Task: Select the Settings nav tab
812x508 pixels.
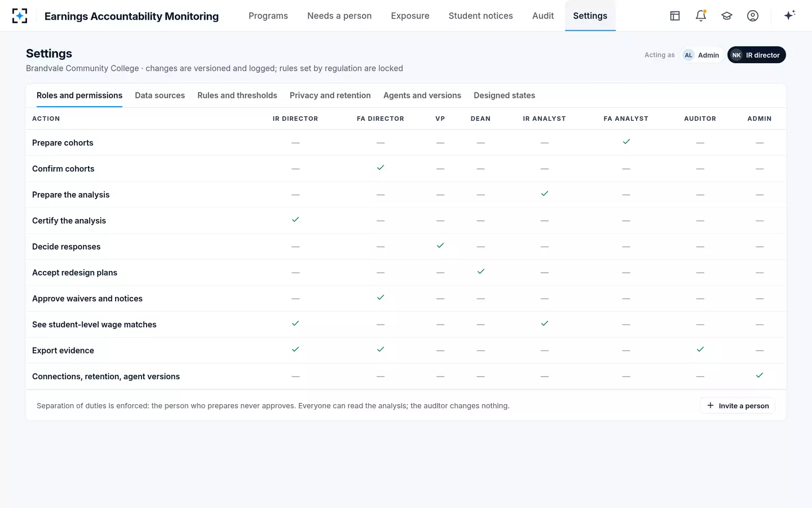Action: point(590,16)
